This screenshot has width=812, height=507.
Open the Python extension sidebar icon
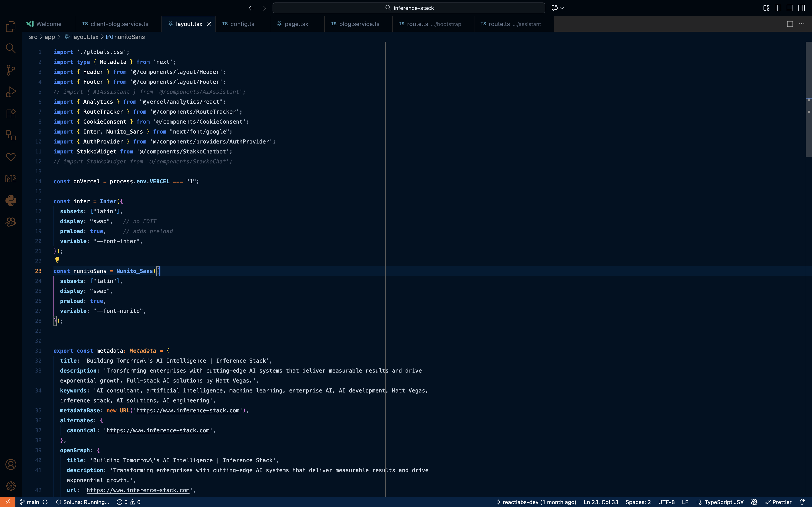pos(11,201)
